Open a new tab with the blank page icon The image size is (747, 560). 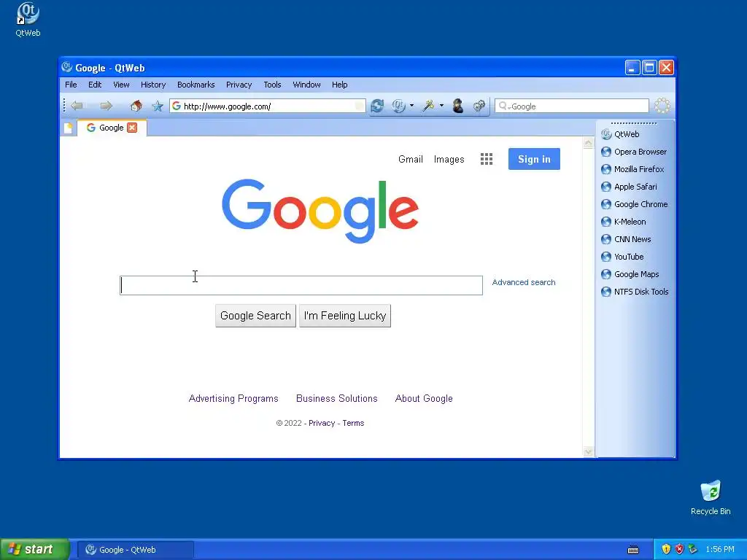68,128
